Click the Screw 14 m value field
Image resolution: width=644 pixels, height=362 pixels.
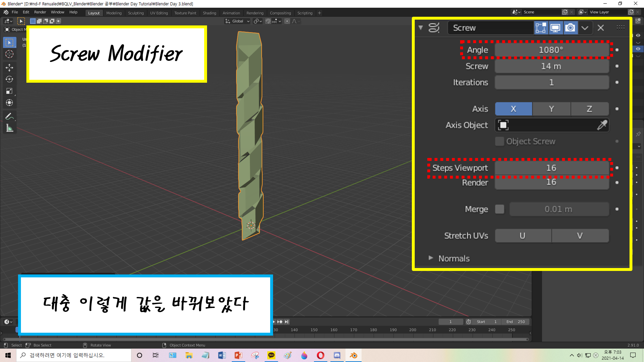tap(552, 66)
